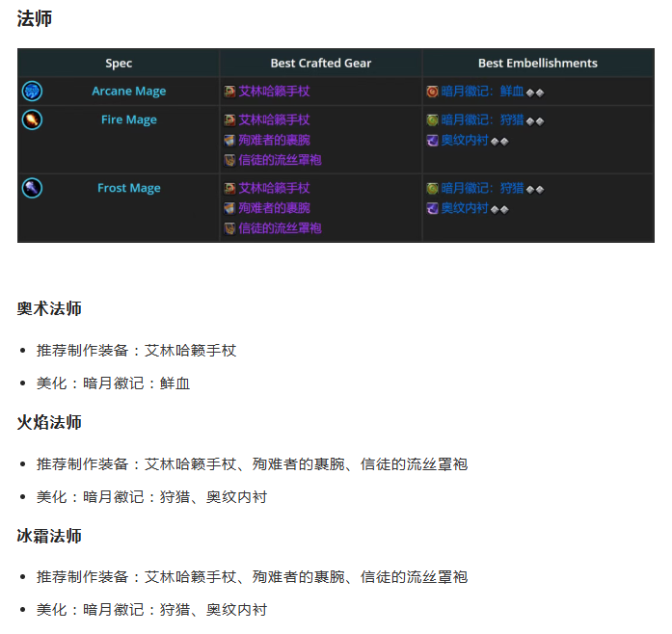
Task: Open 奥纹内衬 link in Frost Mage row
Action: click(465, 208)
